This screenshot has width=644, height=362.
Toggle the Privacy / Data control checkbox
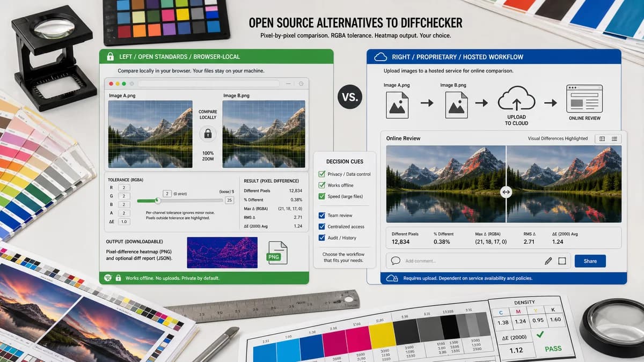click(321, 174)
